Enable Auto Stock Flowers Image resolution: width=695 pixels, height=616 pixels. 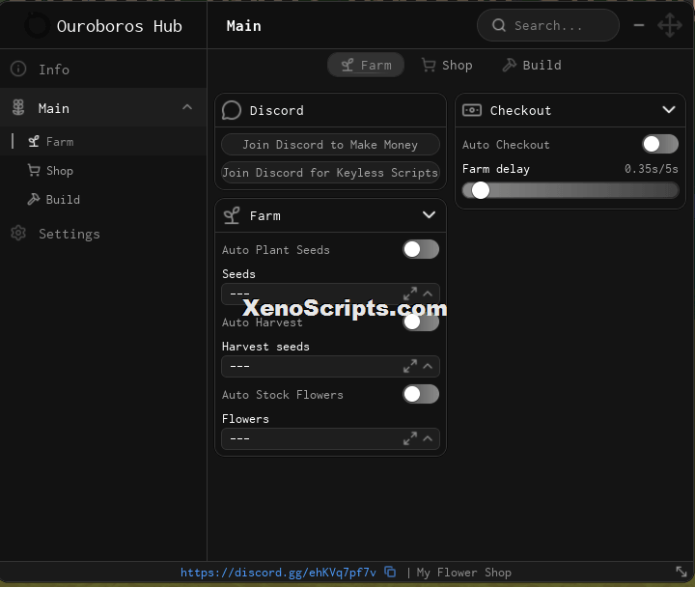[x=421, y=394]
